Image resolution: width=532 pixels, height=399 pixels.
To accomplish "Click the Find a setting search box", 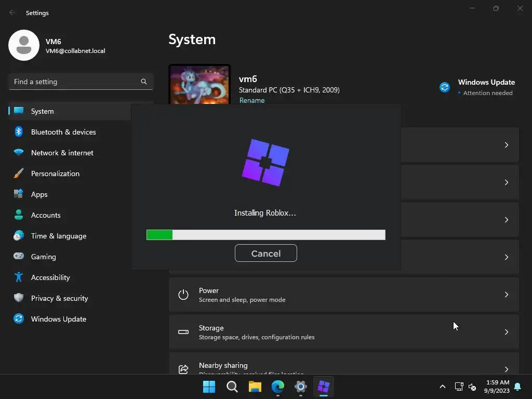I will click(x=81, y=82).
